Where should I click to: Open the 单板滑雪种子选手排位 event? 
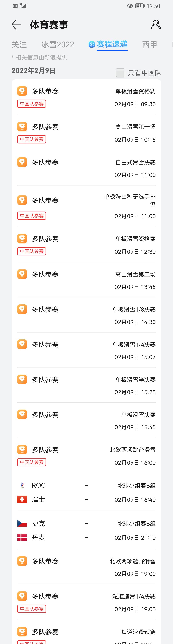point(86,206)
